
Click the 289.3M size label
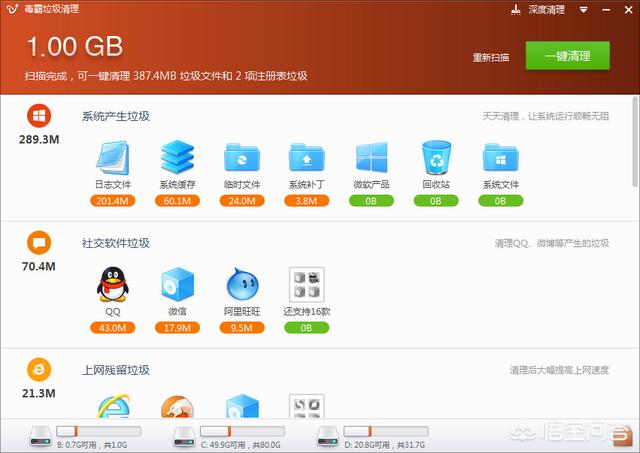(39, 140)
